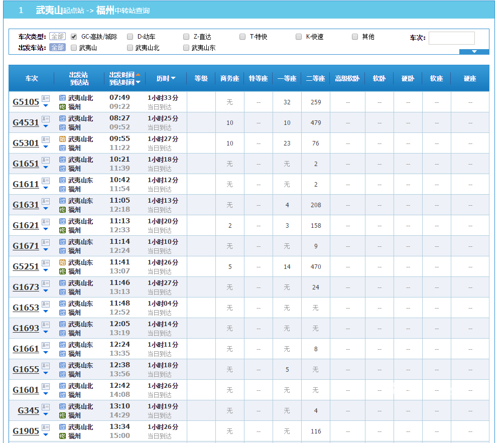Open the ID card icon beside G1673
The image size is (504, 443).
click(x=46, y=283)
